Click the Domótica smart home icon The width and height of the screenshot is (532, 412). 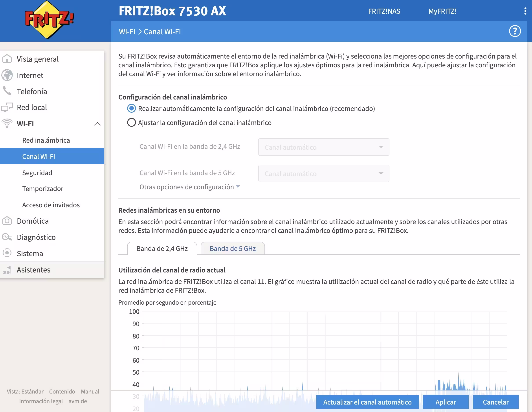tap(7, 221)
